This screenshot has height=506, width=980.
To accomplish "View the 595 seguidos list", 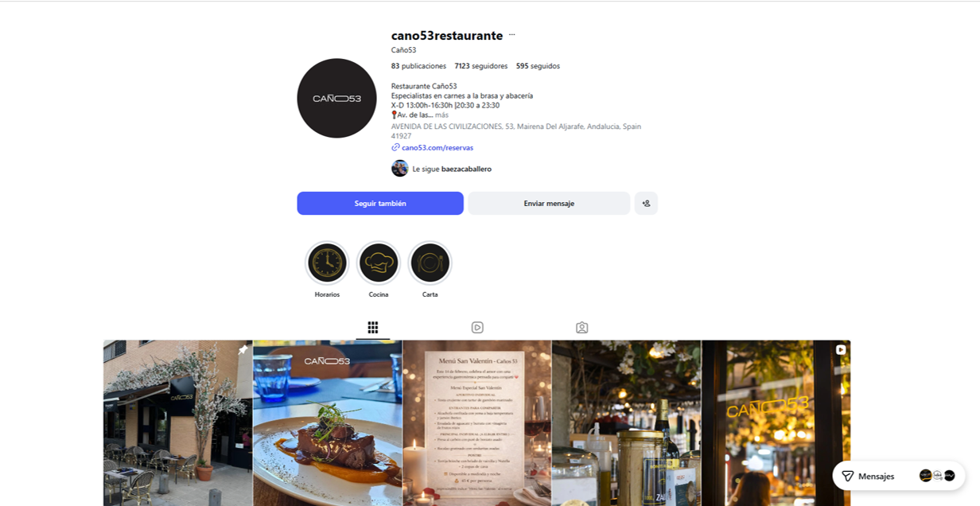I will (x=538, y=66).
